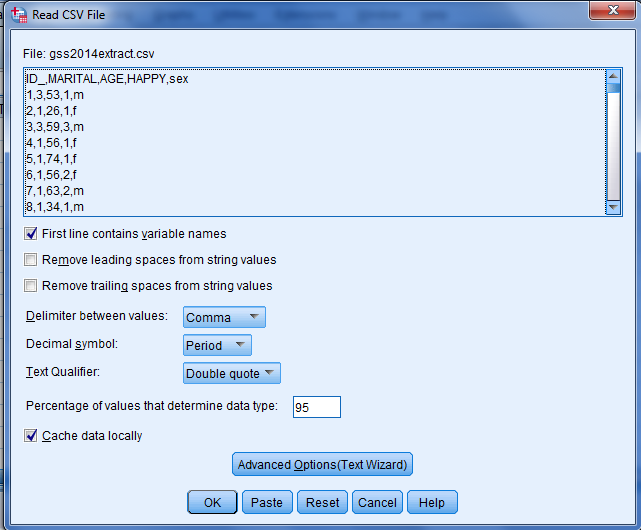Viewport: 641px width, 530px height.
Task: Open Advanced Options (Text Wizard)
Action: [322, 464]
